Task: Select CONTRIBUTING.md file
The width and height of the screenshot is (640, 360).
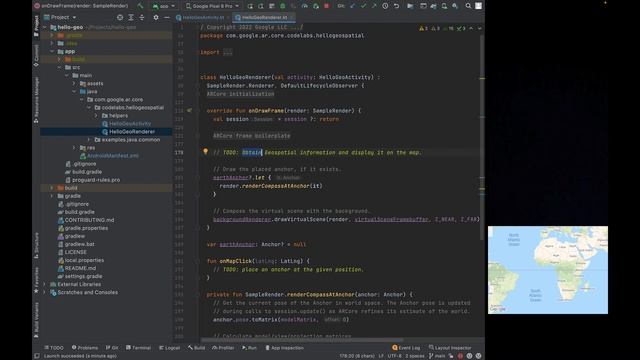Action: coord(89,220)
